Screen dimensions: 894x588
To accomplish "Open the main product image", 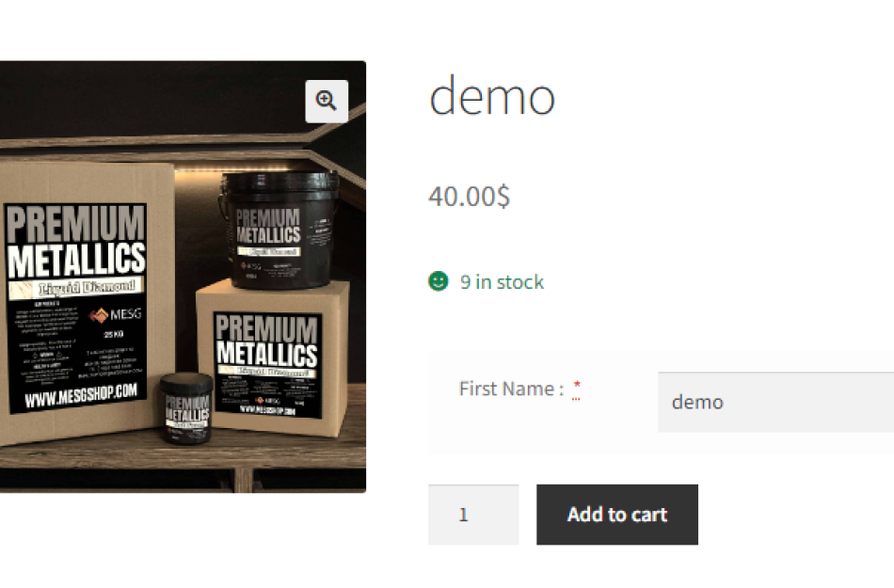I will coord(183,277).
